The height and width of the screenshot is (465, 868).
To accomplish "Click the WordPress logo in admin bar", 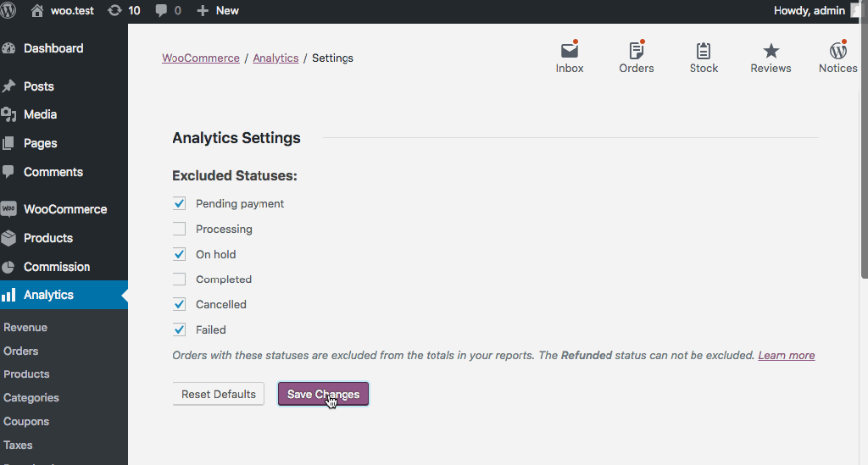I will 10,11.
